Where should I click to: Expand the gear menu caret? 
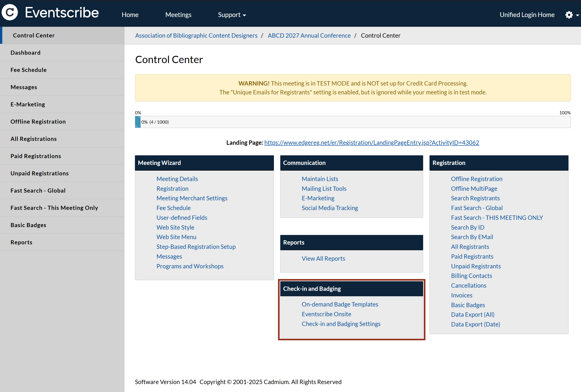point(577,15)
